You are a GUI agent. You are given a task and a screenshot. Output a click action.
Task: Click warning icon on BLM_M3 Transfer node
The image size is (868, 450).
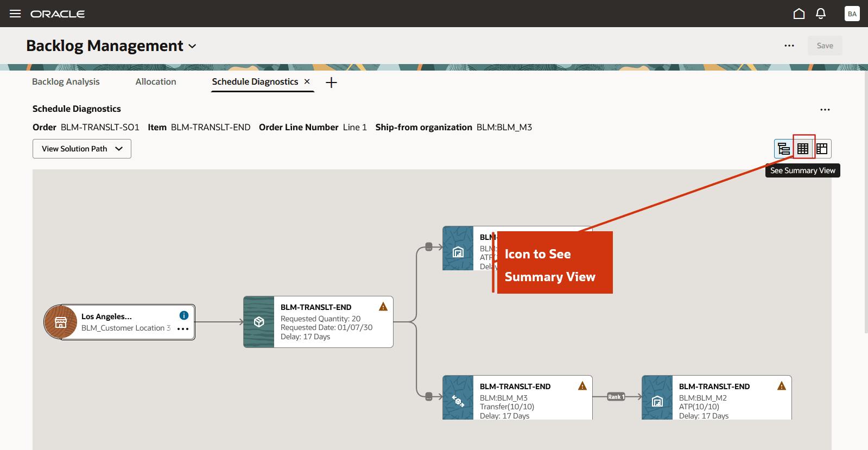pyautogui.click(x=582, y=386)
